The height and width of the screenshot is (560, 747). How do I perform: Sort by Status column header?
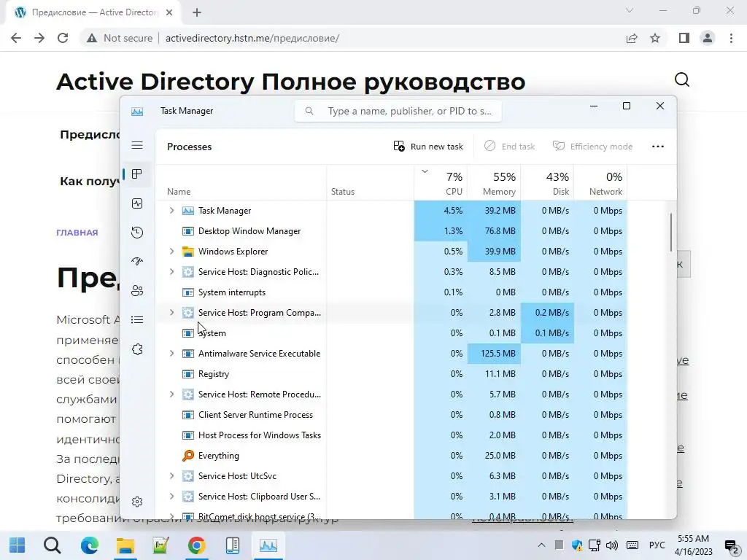click(x=370, y=183)
